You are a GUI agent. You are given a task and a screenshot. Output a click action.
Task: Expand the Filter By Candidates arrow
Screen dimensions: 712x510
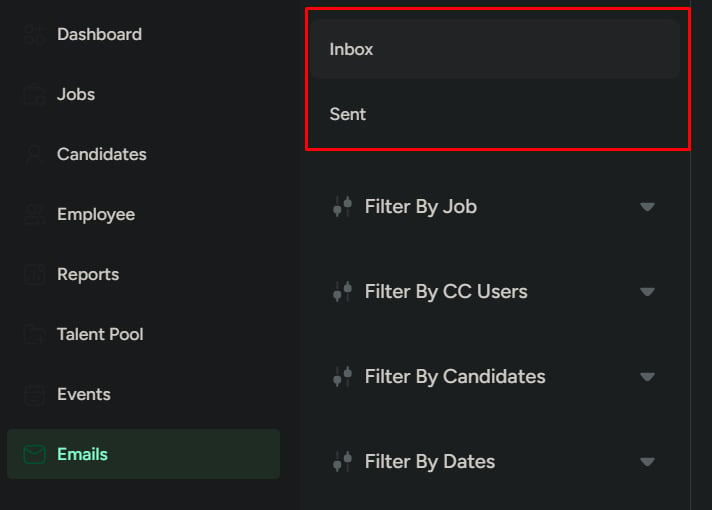click(647, 377)
